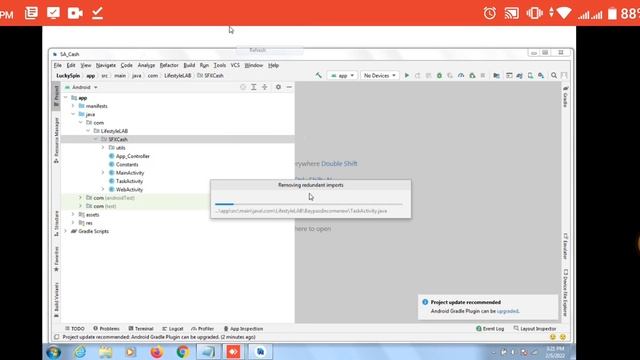
Task: Toggle the Gradle tool window on right edge
Action: coord(565,97)
